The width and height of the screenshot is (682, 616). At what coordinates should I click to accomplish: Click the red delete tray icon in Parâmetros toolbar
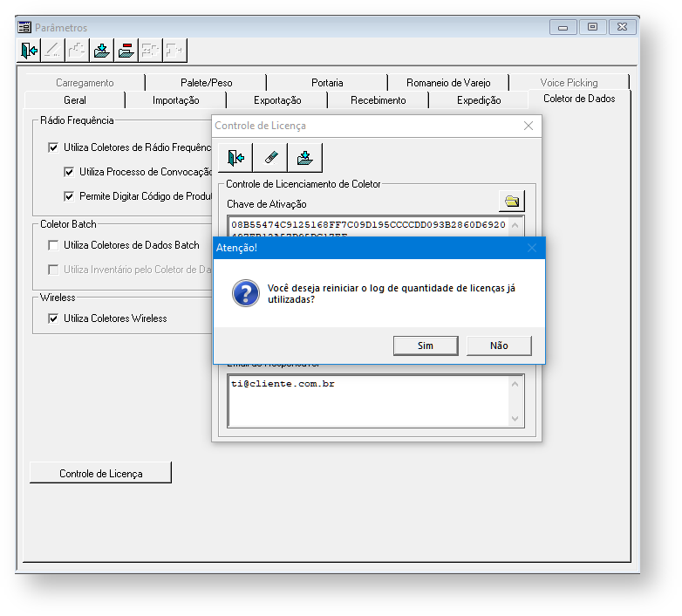pos(126,51)
